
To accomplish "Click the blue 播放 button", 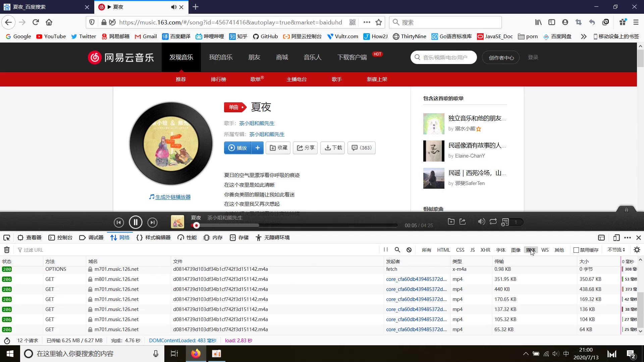I will [x=237, y=148].
